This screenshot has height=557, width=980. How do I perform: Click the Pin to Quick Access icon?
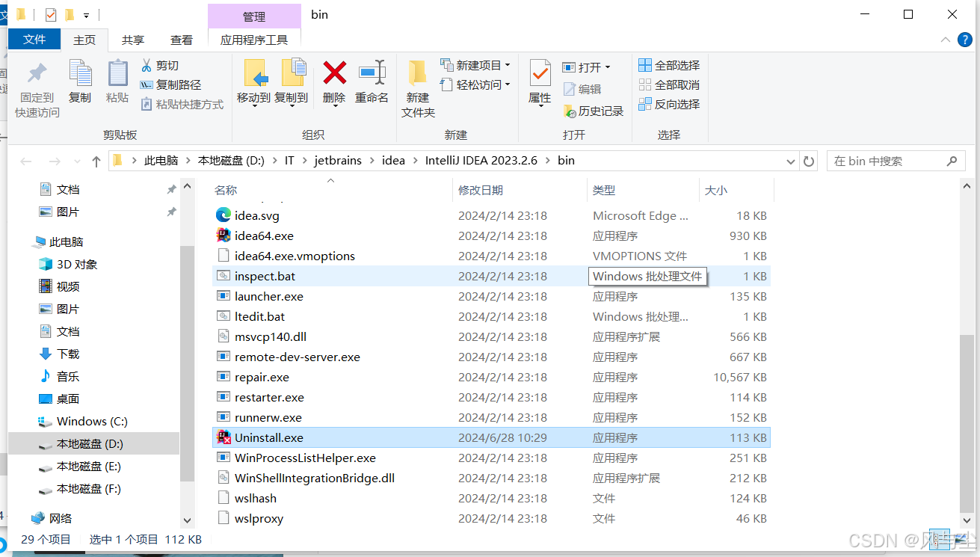tap(37, 75)
